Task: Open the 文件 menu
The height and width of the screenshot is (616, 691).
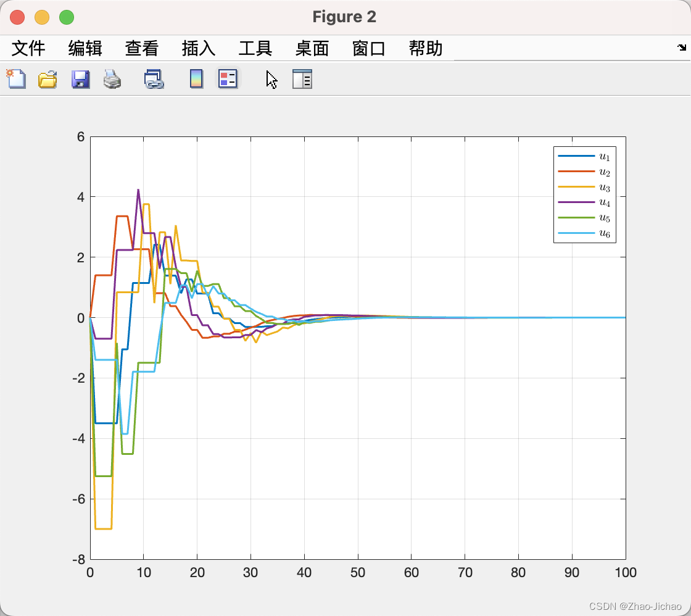Action: tap(28, 48)
